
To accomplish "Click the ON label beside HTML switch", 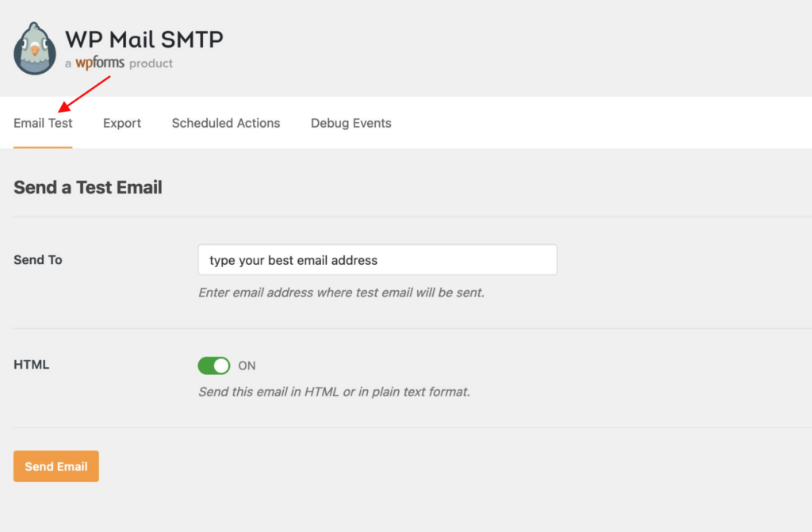I will (247, 366).
